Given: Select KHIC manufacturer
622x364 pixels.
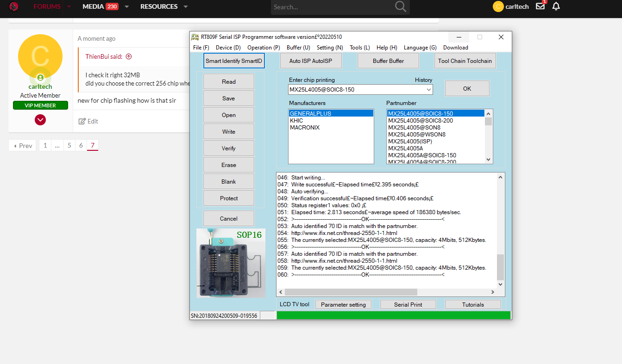Looking at the screenshot, I should 331,120.
